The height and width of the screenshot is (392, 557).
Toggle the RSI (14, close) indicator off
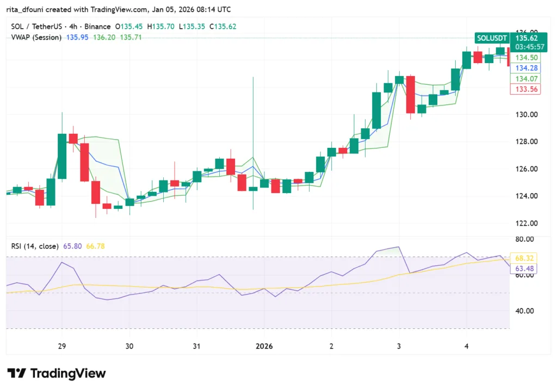(36, 246)
